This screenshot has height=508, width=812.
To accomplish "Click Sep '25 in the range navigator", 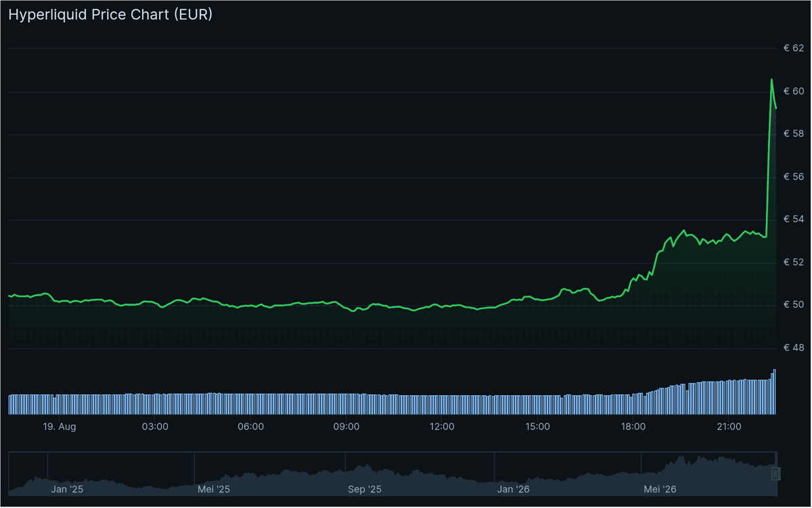I will click(x=365, y=489).
